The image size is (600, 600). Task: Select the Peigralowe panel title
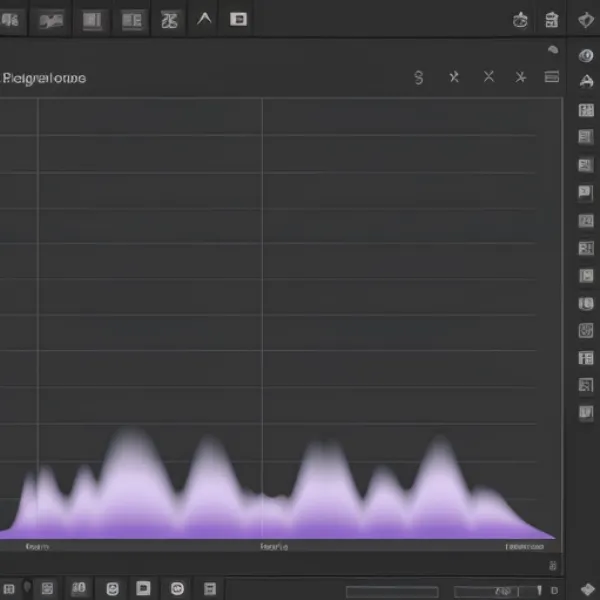tap(45, 78)
